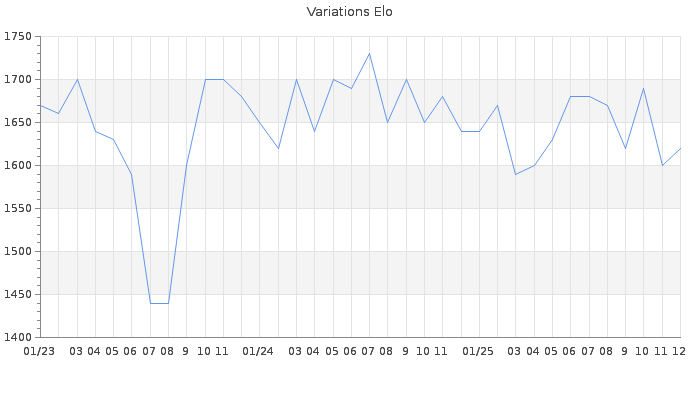Click the final 12 month label
The width and height of the screenshot is (700, 400).
[x=679, y=351]
